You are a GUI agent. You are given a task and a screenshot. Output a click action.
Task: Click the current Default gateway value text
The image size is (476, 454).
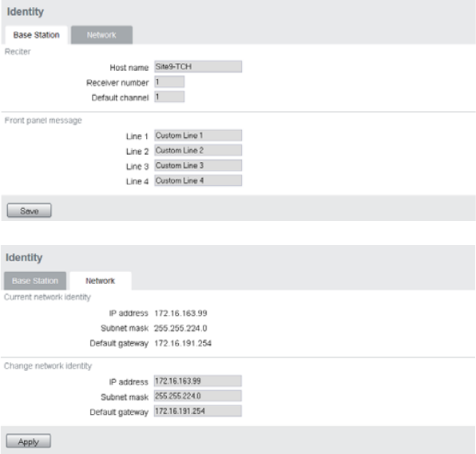183,343
